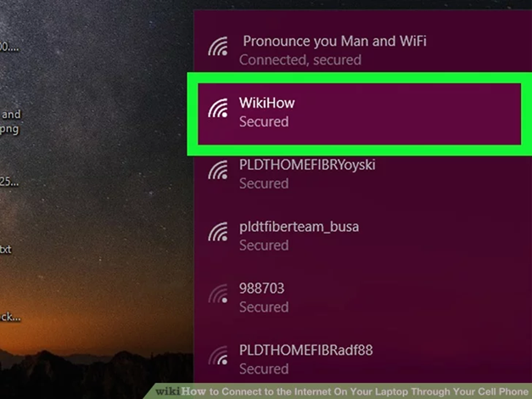Click "Secured" label under WikiHow
This screenshot has height=399, width=532.
(264, 121)
